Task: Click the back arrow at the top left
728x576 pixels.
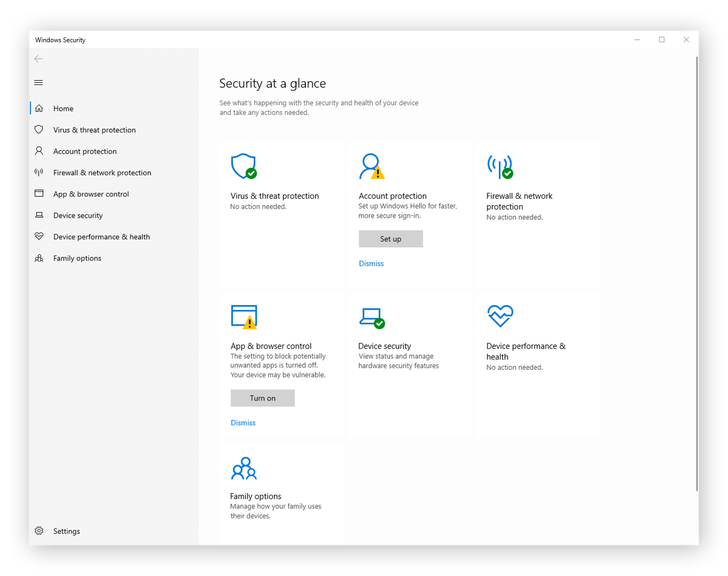Action: pyautogui.click(x=38, y=59)
